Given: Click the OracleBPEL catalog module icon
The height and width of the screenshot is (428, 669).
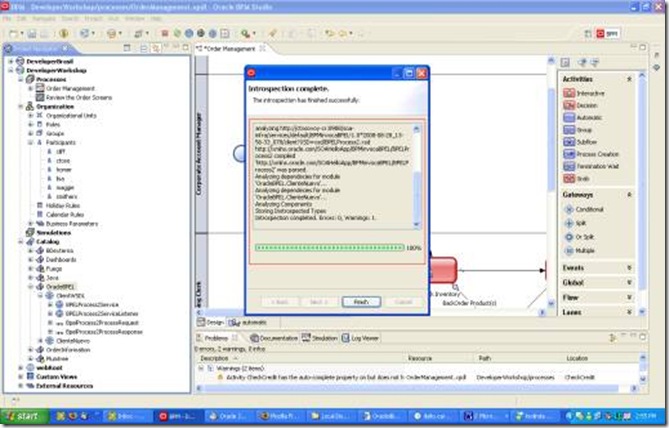Looking at the screenshot, I should (x=40, y=287).
